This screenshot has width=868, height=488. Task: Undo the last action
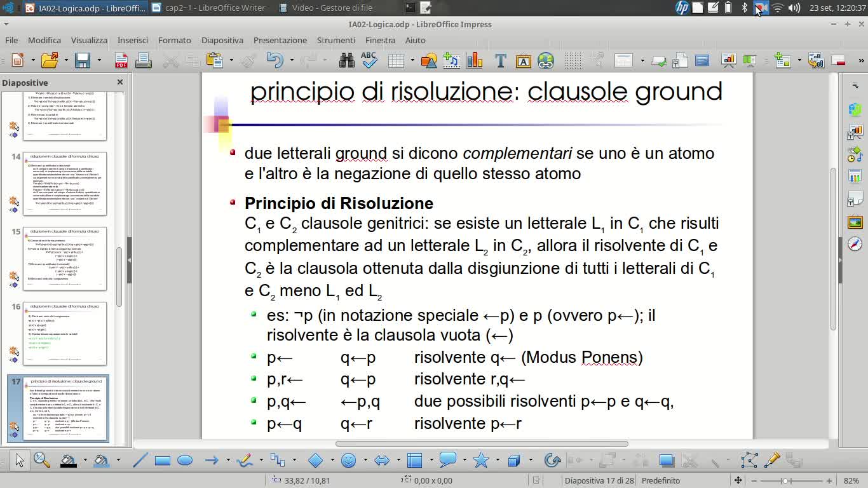275,60
